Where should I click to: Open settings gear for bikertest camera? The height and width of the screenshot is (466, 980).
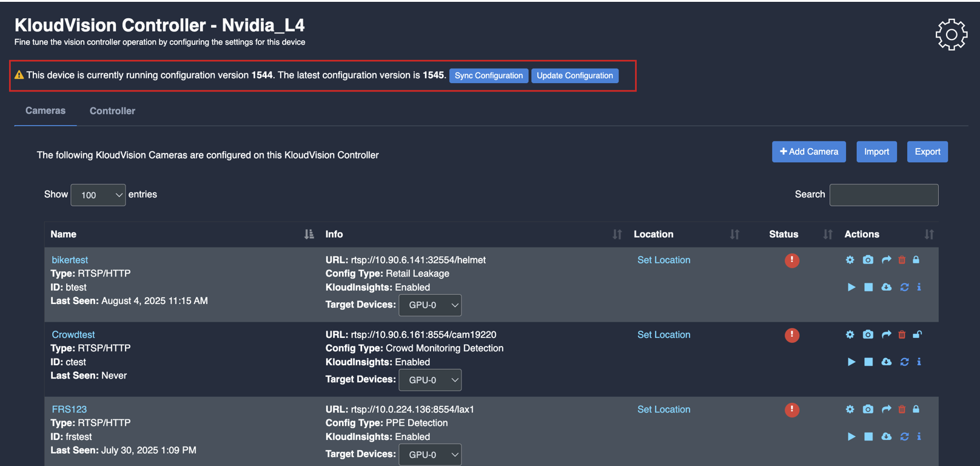pos(850,260)
